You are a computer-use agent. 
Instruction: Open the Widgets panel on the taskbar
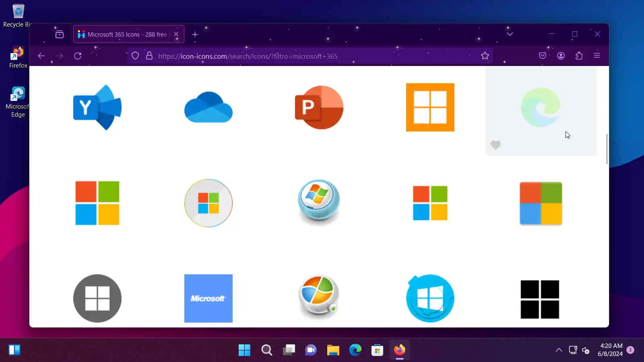click(14, 350)
